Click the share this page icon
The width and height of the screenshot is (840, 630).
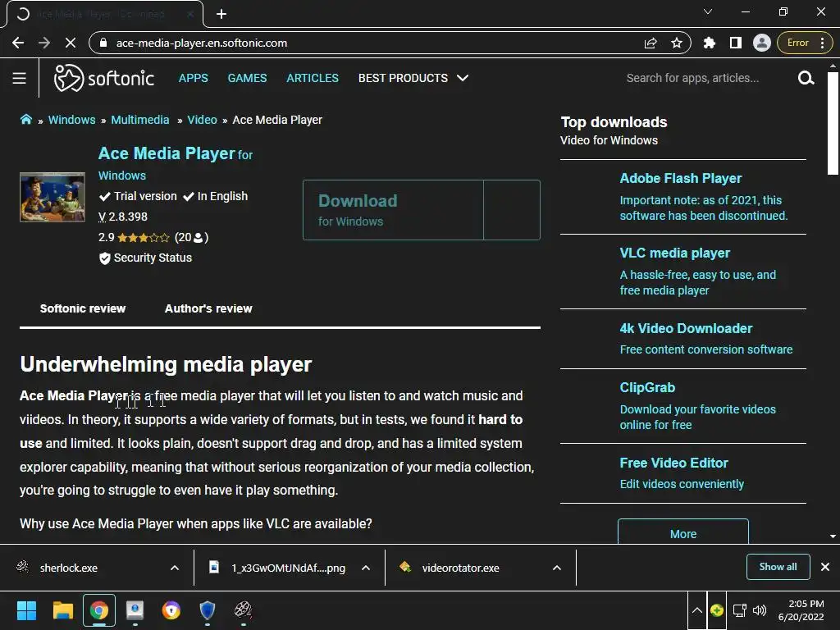[x=651, y=43]
